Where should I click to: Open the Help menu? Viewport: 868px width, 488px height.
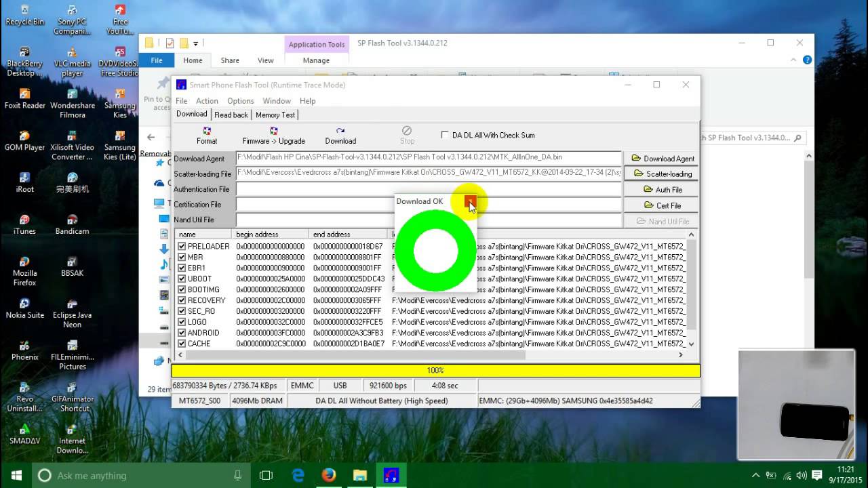click(x=308, y=101)
